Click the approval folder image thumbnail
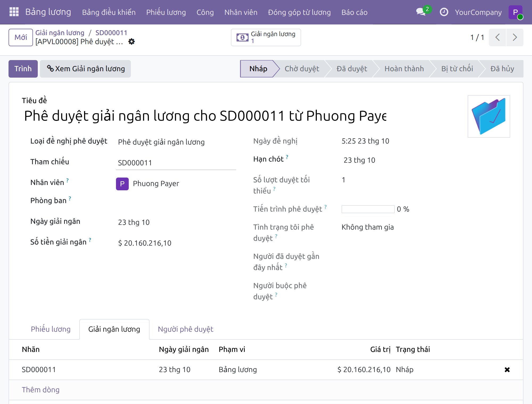The height and width of the screenshot is (404, 532). click(x=489, y=116)
